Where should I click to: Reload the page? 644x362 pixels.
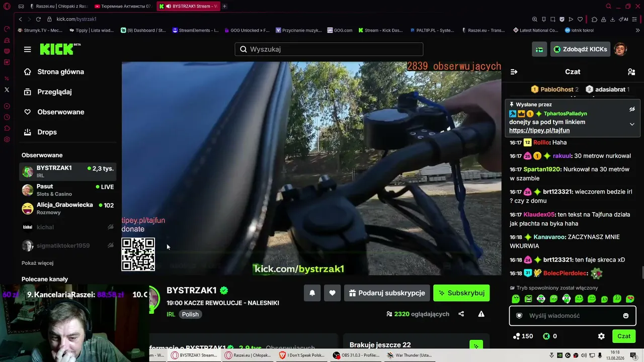38,19
